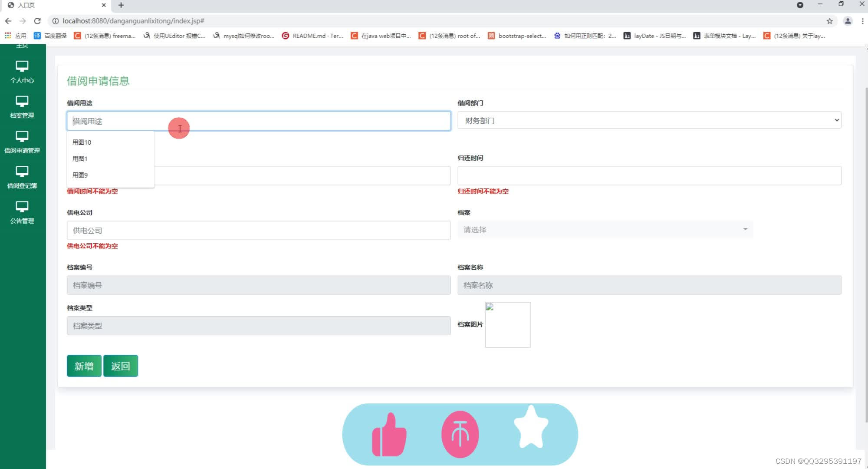Click the 归还时间不能为空 error message
Screen dimensions: 868x469
pyautogui.click(x=483, y=191)
